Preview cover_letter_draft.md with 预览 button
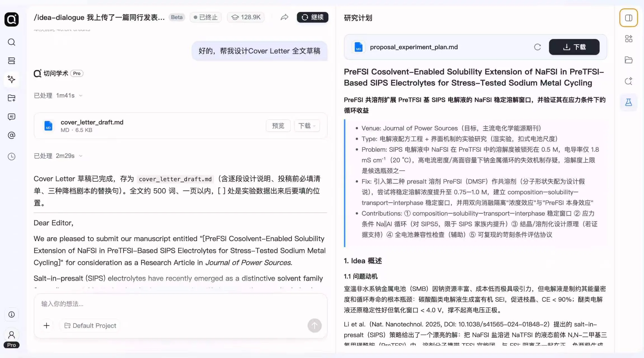The image size is (644, 358). tap(278, 126)
